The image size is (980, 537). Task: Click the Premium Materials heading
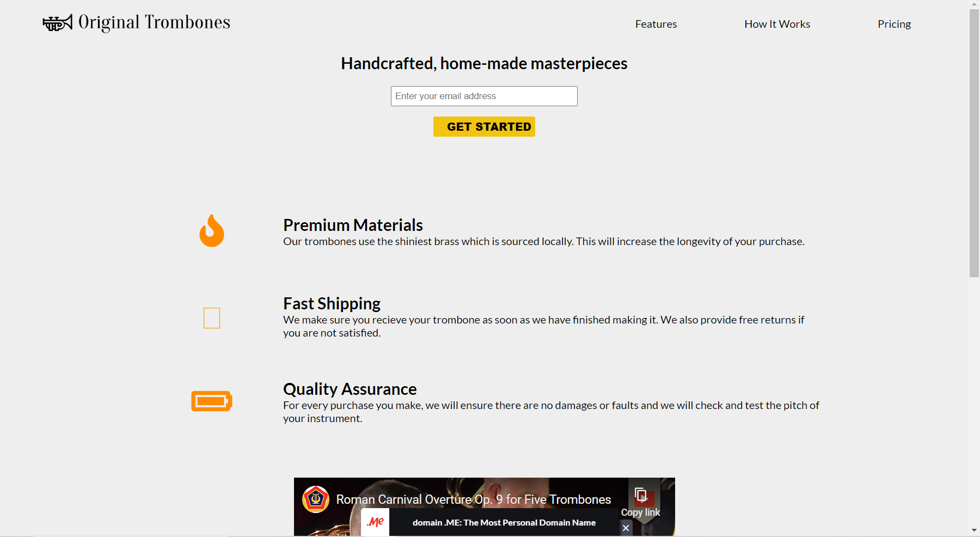point(353,225)
